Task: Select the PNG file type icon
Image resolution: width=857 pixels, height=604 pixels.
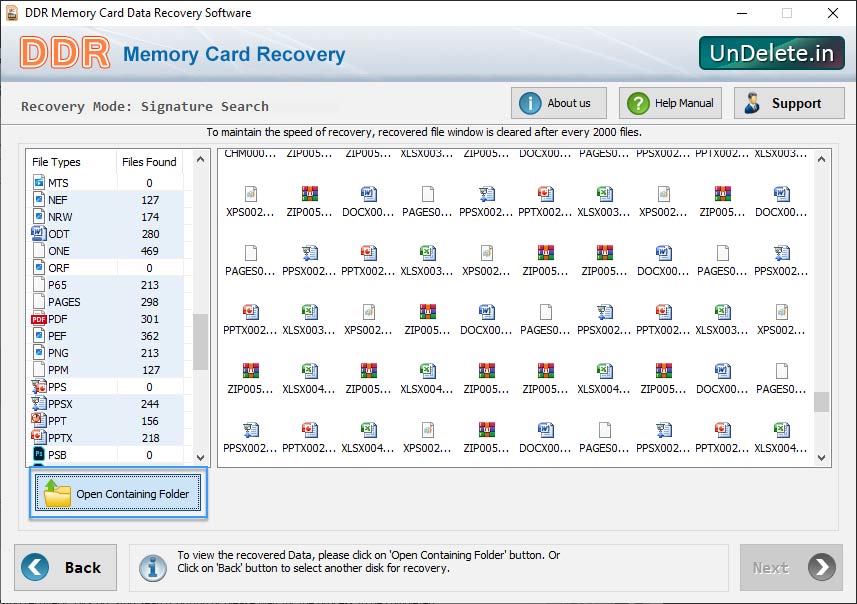Action: pyautogui.click(x=39, y=352)
